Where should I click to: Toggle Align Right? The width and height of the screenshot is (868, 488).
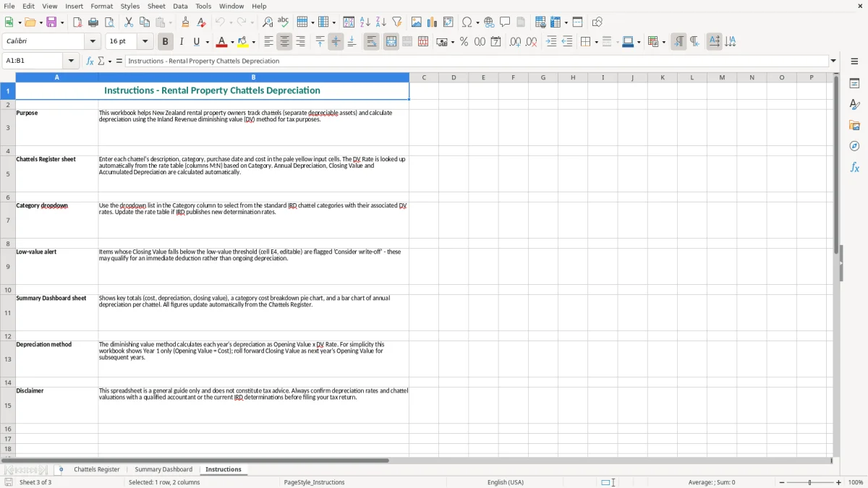[300, 42]
